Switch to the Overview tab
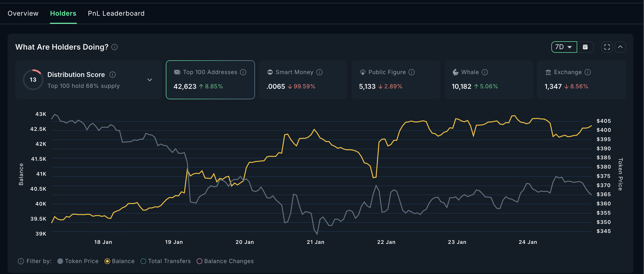The width and height of the screenshot is (644, 274). (x=23, y=13)
